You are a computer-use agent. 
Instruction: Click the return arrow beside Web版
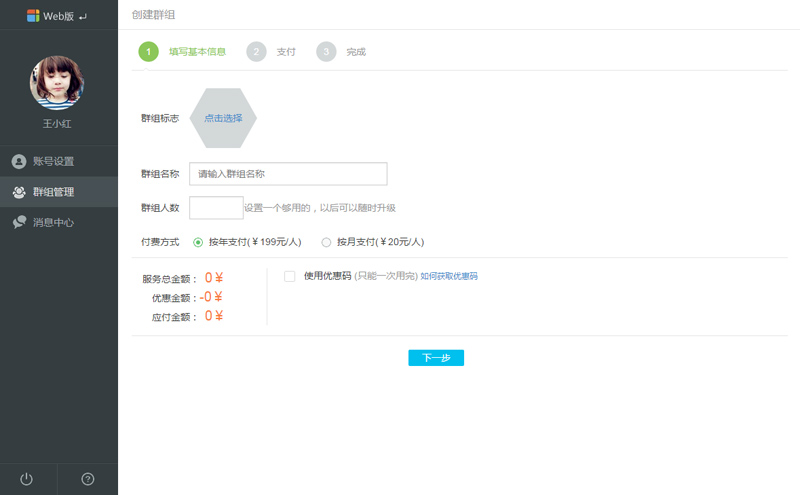(82, 16)
